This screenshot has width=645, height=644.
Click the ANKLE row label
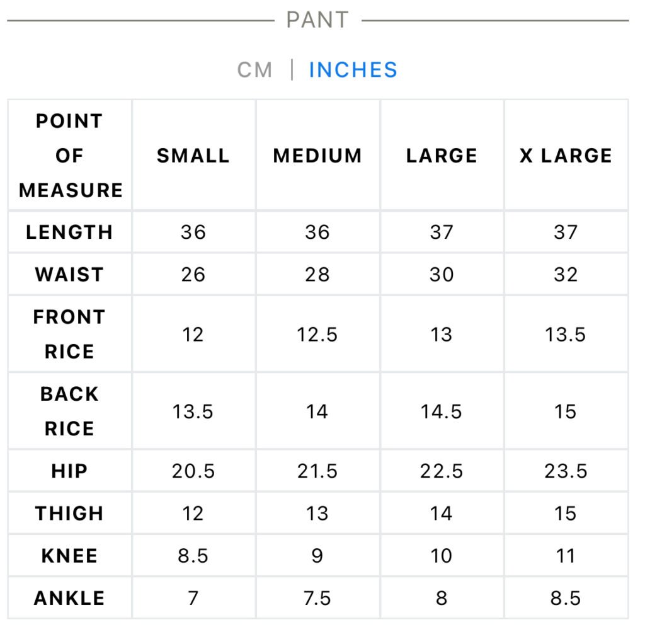point(69,599)
